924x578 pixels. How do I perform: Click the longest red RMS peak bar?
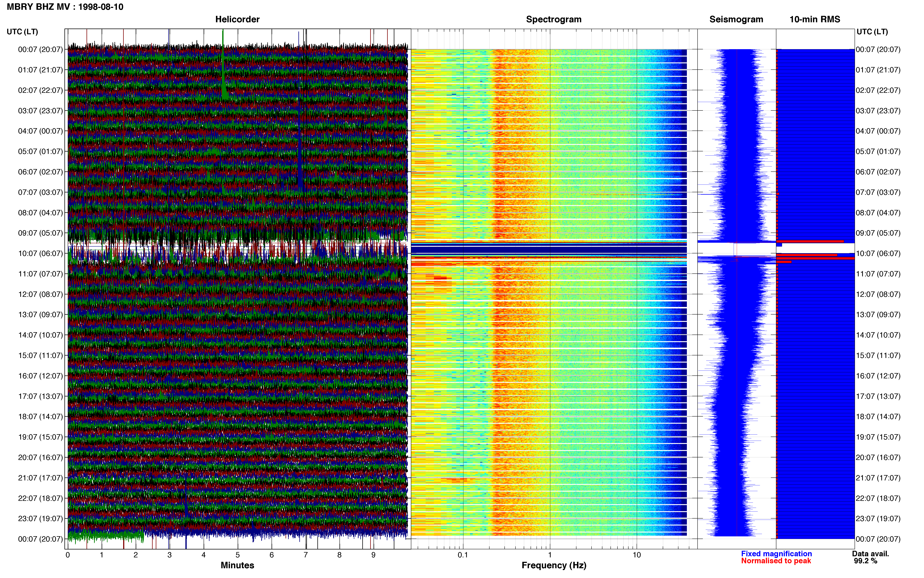(816, 259)
